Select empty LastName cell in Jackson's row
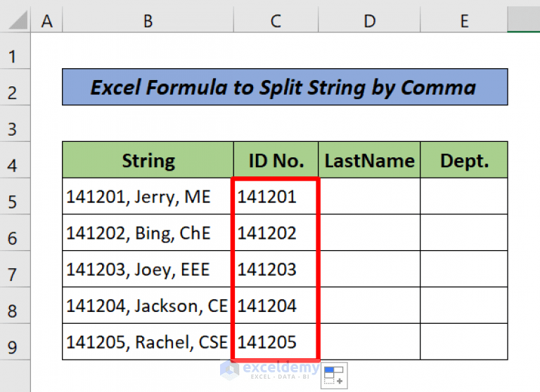The height and width of the screenshot is (392, 540). click(x=369, y=306)
